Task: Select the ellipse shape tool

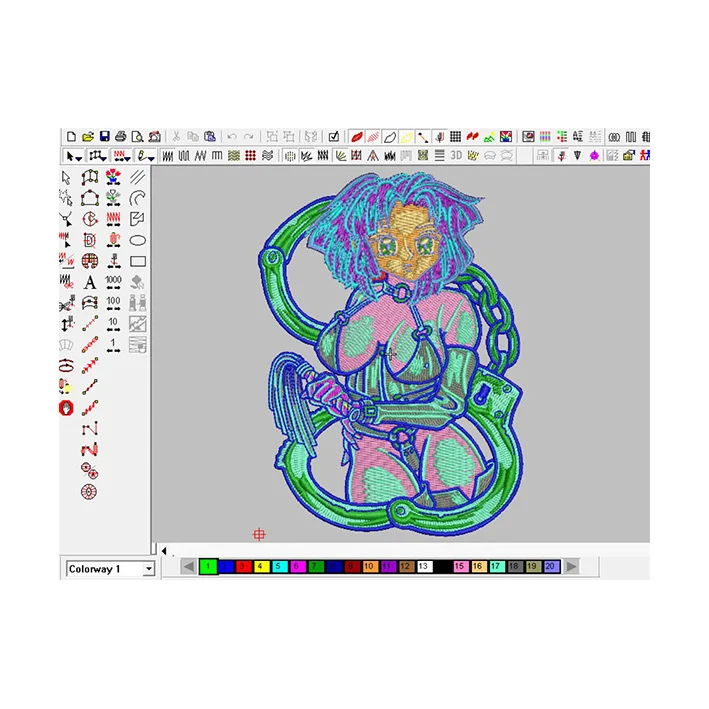Action: [137, 240]
